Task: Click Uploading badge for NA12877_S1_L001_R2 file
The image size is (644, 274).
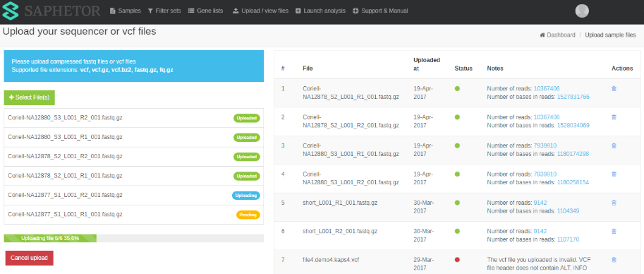Action: pos(246,196)
